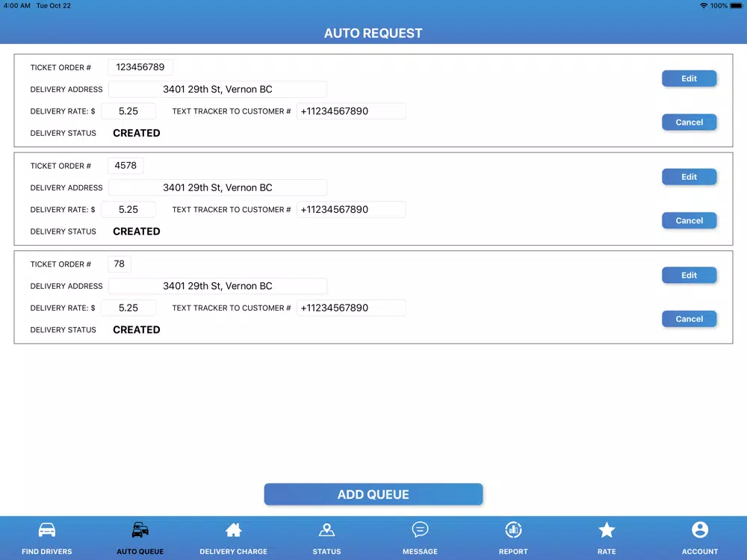Check Wi-Fi icon in status bar
Image resolution: width=747 pixels, height=560 pixels.
[x=704, y=6]
